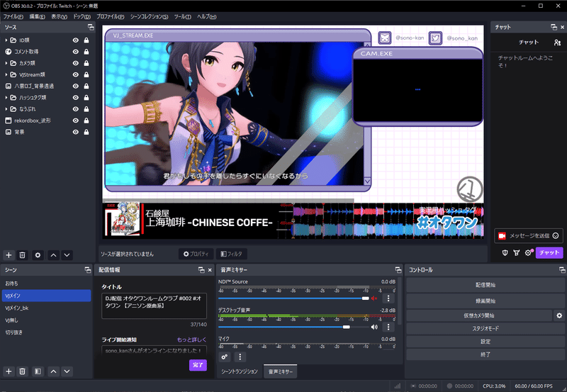The height and width of the screenshot is (392, 567).
Task: Click the chat message input box
Action: point(529,236)
